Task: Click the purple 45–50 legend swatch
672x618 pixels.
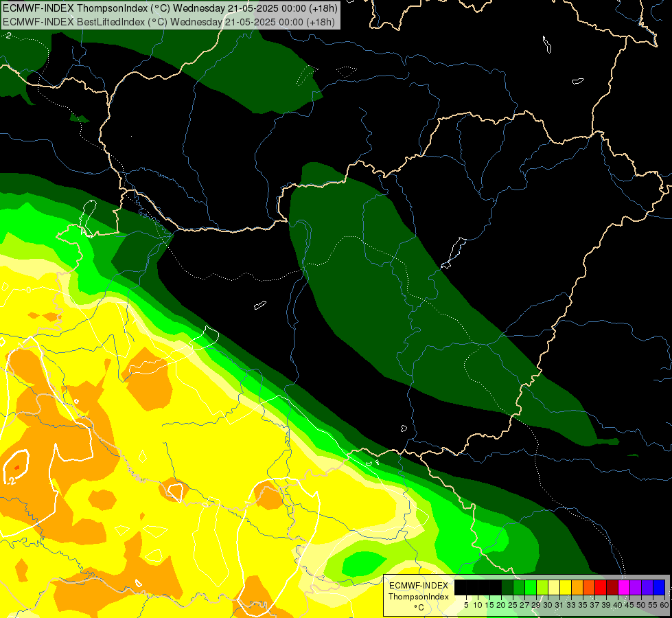Action: tap(636, 587)
